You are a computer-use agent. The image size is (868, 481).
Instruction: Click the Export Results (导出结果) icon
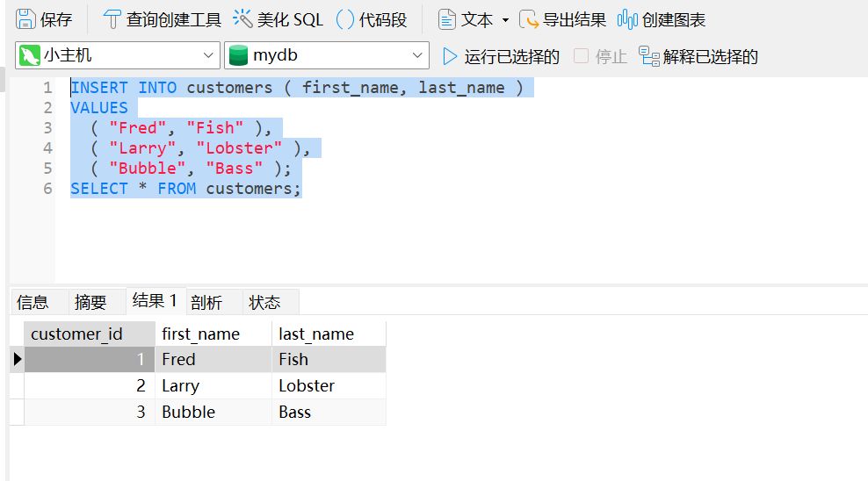[529, 19]
